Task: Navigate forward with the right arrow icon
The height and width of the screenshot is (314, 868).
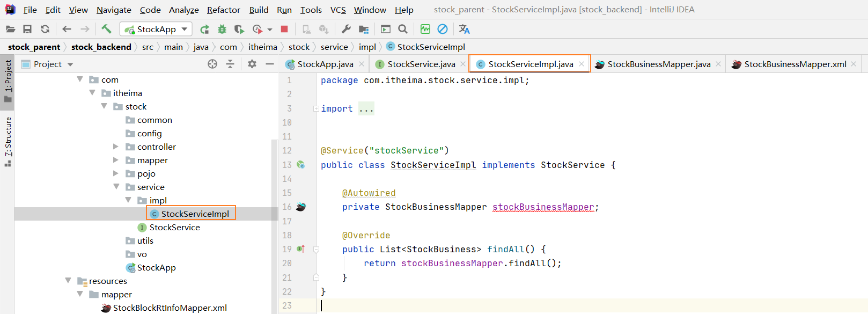Action: [85, 29]
